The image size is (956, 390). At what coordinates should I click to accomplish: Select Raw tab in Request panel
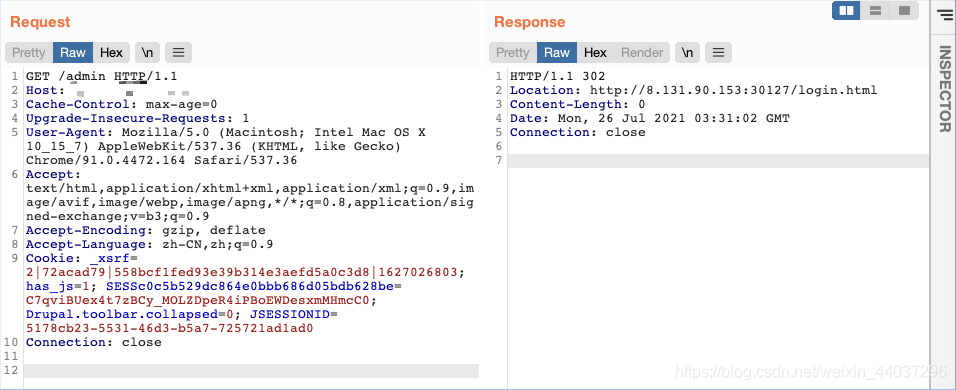(73, 52)
